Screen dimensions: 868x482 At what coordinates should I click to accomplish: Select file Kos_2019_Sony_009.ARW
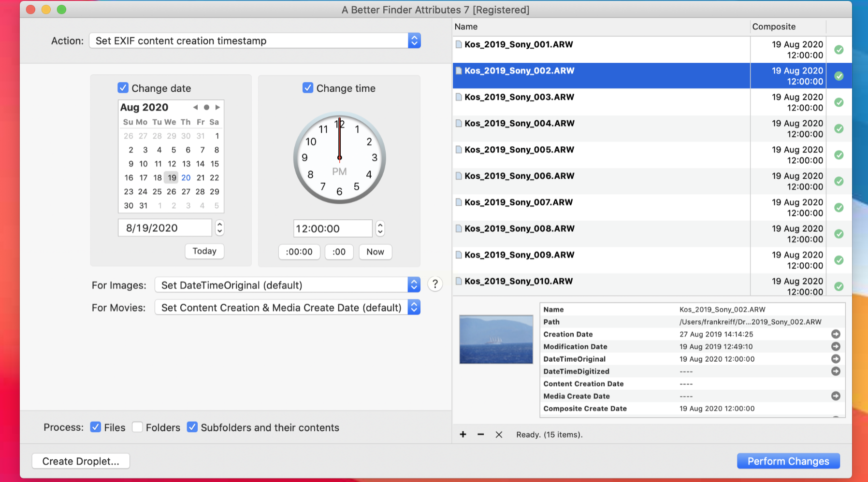coord(652,260)
